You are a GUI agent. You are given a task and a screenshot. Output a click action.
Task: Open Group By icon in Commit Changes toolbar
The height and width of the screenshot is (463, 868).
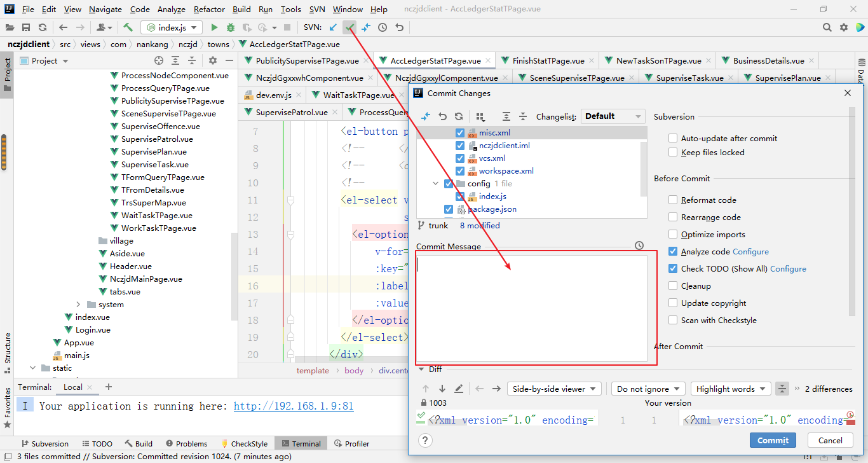point(480,116)
